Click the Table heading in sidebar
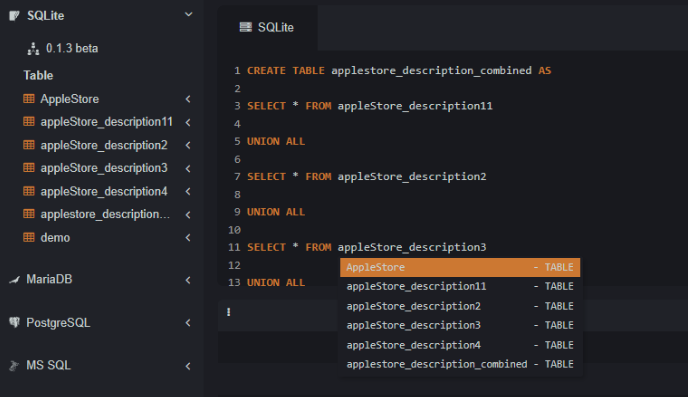Viewport: 688px width, 397px height. 38,75
